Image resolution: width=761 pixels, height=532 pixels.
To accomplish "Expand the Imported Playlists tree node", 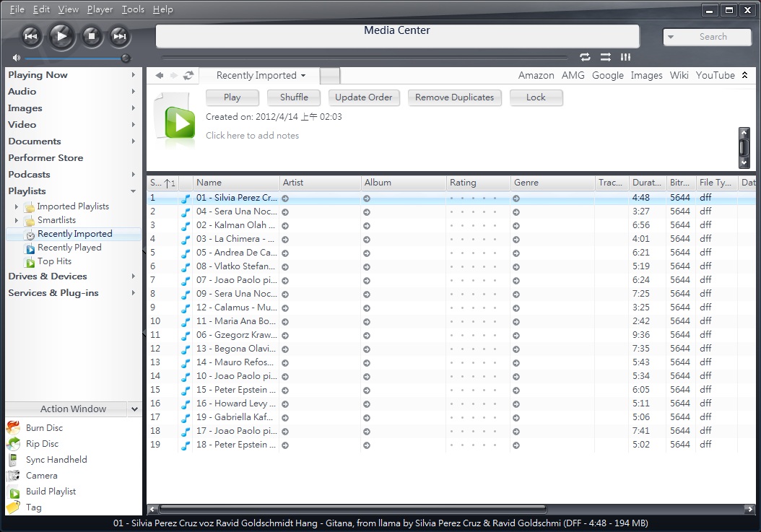I will click(17, 206).
